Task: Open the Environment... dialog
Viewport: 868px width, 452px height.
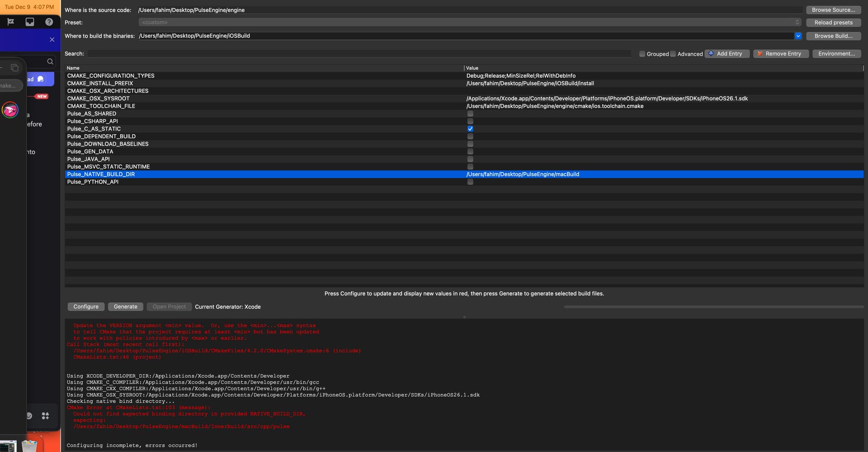Action: (x=836, y=54)
